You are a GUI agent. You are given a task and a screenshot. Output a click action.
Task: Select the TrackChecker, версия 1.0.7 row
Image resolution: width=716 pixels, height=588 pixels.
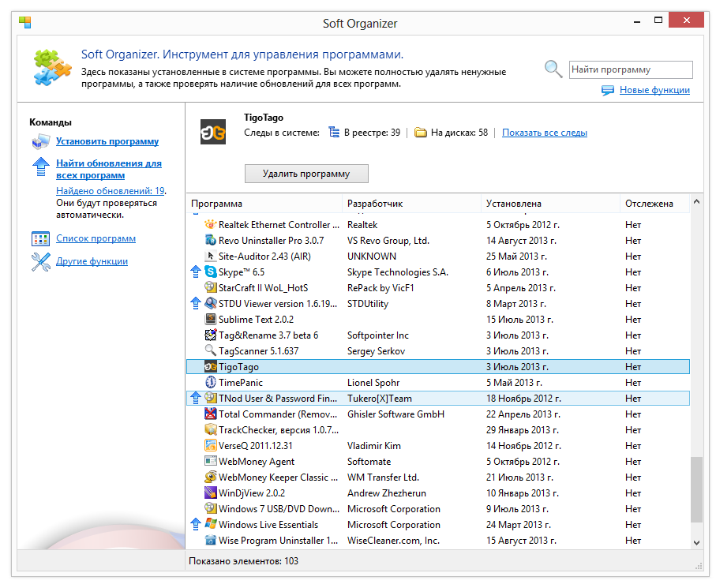tap(438, 429)
